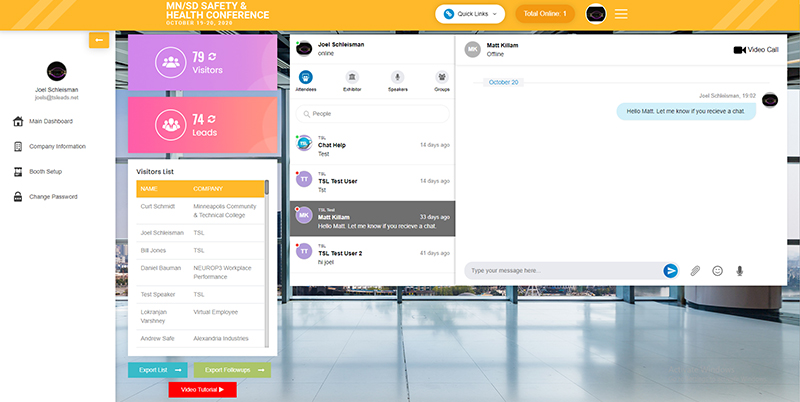Switch to the Exhibitor chat tab
The height and width of the screenshot is (402, 800).
point(352,81)
